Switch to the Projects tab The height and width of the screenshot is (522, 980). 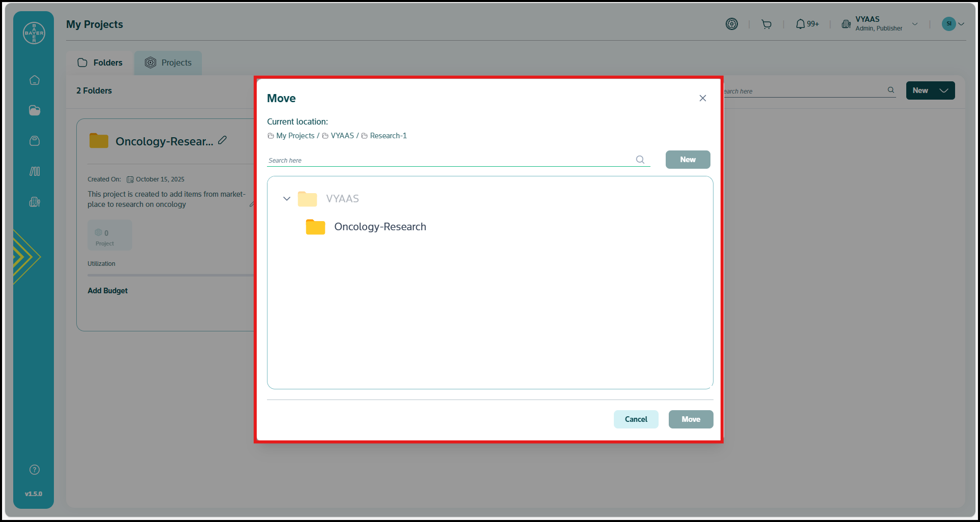tap(168, 63)
